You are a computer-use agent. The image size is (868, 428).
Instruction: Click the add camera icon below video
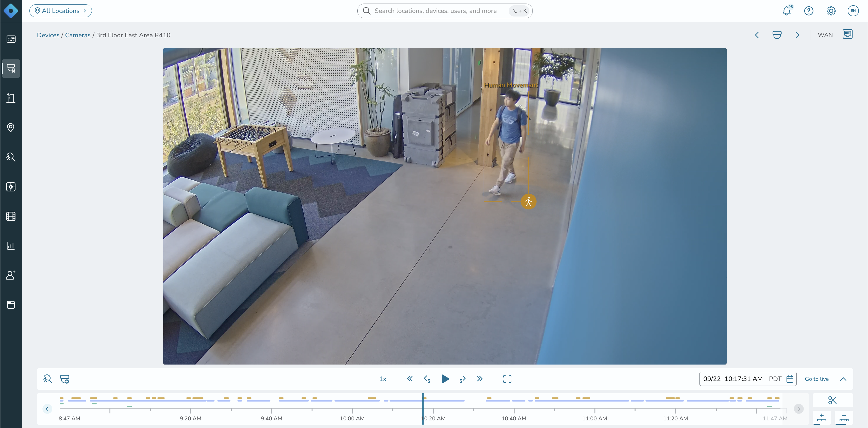pos(65,379)
